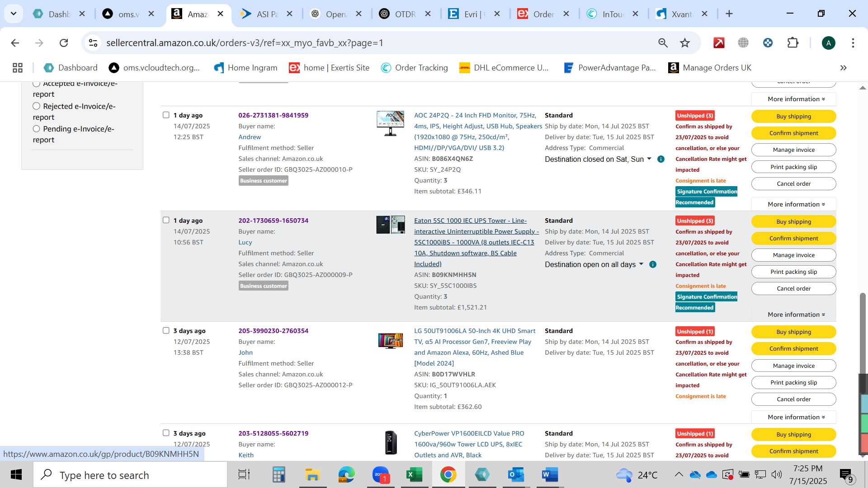
Task: Open site information icon in address bar
Action: (x=93, y=43)
